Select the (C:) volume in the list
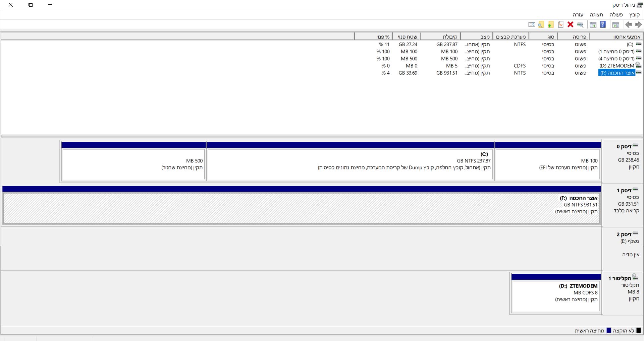 [630, 45]
